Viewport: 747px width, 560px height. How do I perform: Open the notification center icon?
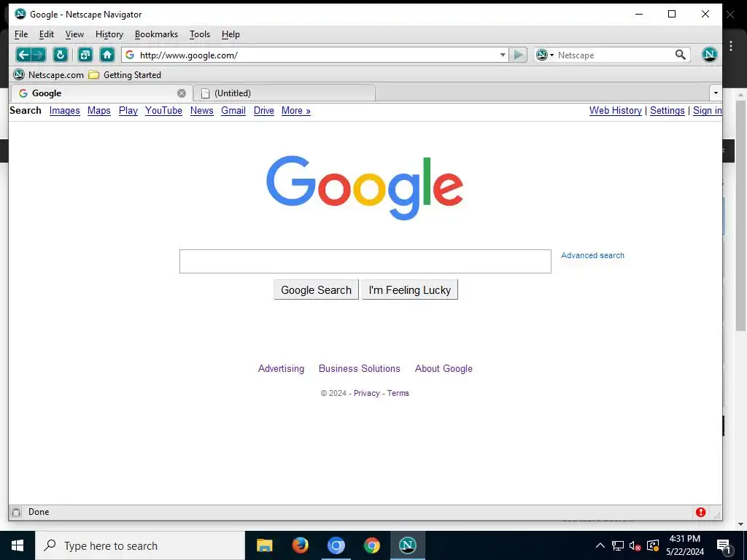pyautogui.click(x=724, y=545)
